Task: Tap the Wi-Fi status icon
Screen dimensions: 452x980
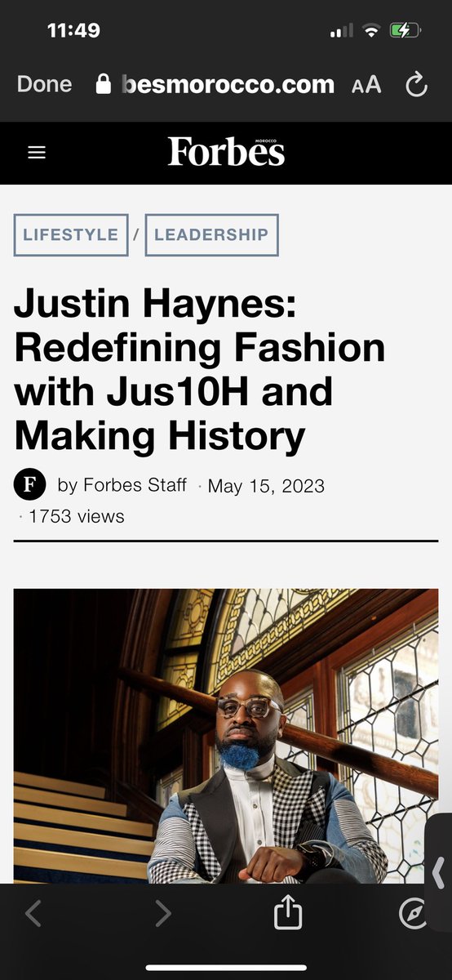Action: (x=372, y=32)
